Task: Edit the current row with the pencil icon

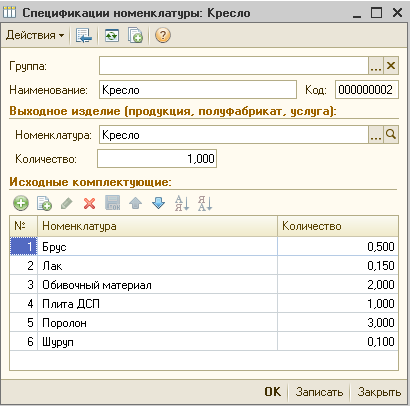Action: coord(67,203)
